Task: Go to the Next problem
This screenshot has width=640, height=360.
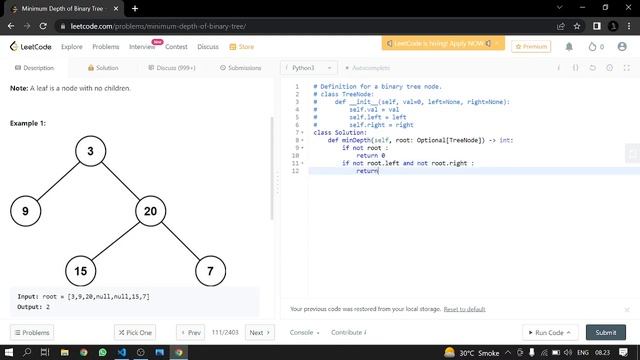Action: pos(260,333)
